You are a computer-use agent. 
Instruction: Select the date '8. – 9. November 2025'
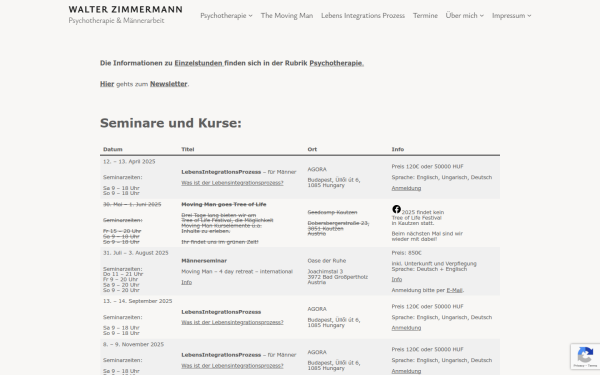tap(133, 344)
